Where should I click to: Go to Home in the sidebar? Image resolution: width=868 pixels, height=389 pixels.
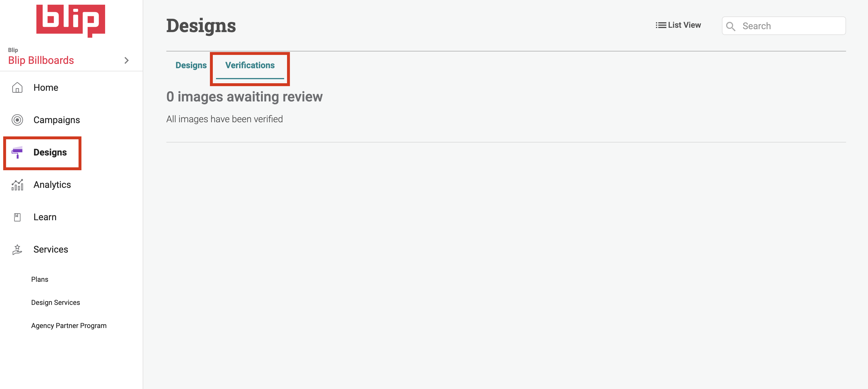[x=46, y=88]
